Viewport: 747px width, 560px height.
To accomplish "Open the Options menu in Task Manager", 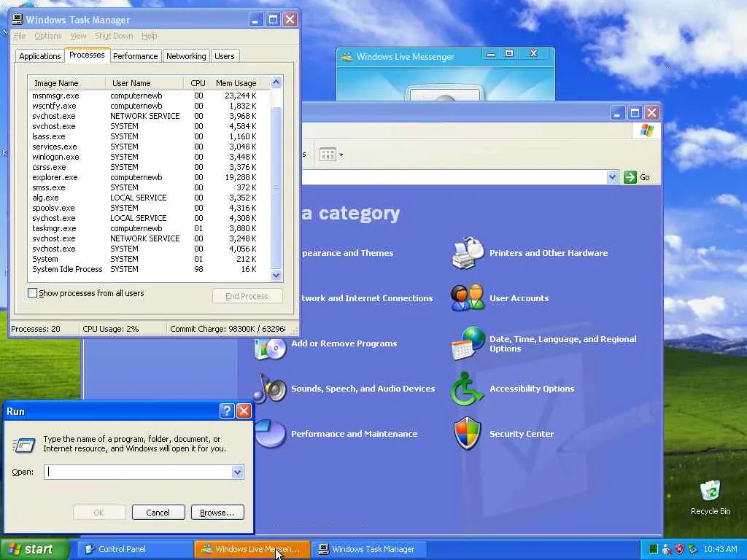I will point(48,36).
